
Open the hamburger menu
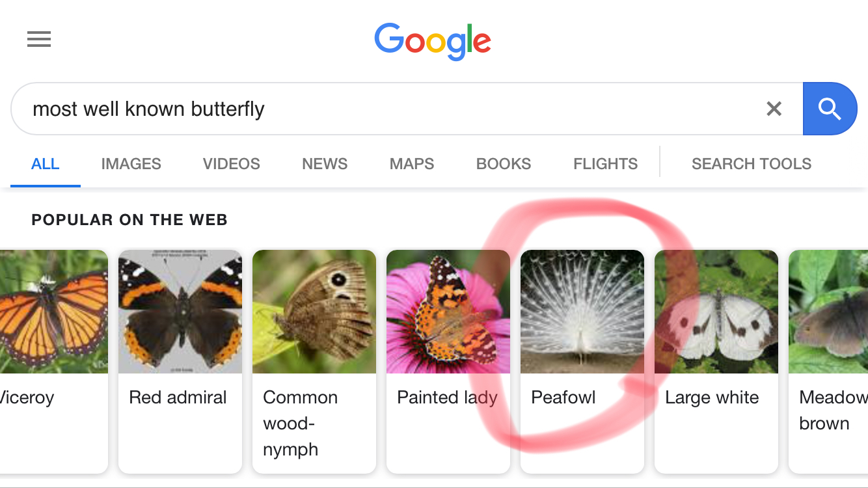click(x=39, y=40)
